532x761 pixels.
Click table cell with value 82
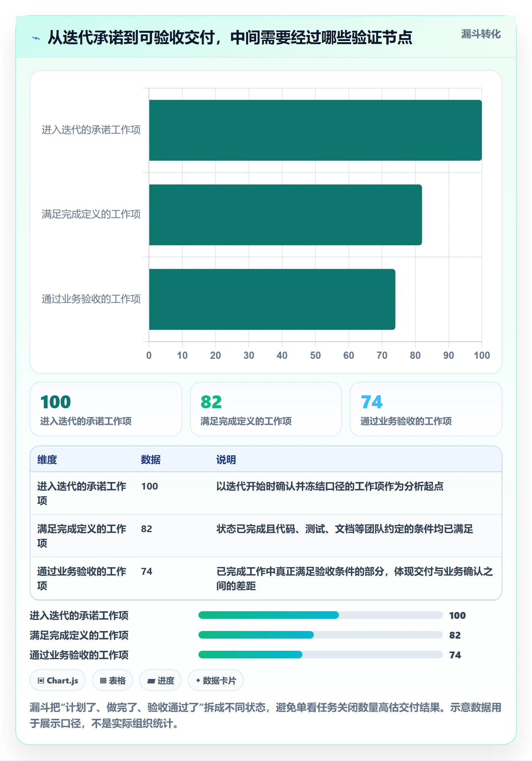point(146,529)
